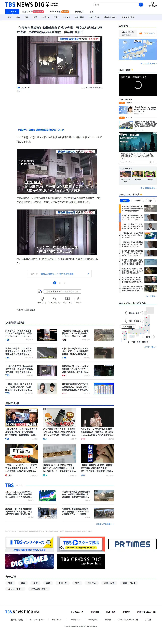Open the エリア設定 location pin icon
This screenshot has height=644, width=162.
click(x=153, y=3)
